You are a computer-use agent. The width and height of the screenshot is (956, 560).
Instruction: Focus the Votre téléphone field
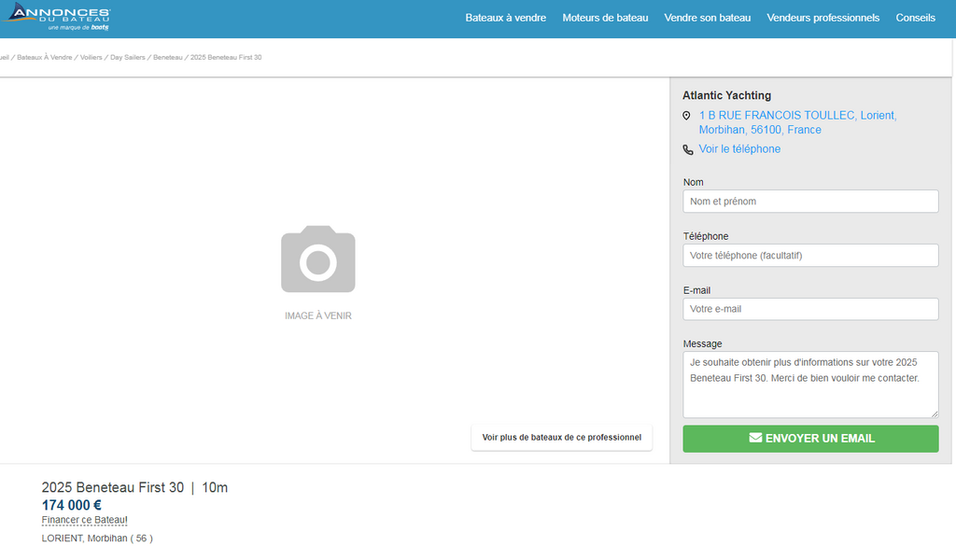[x=810, y=256]
